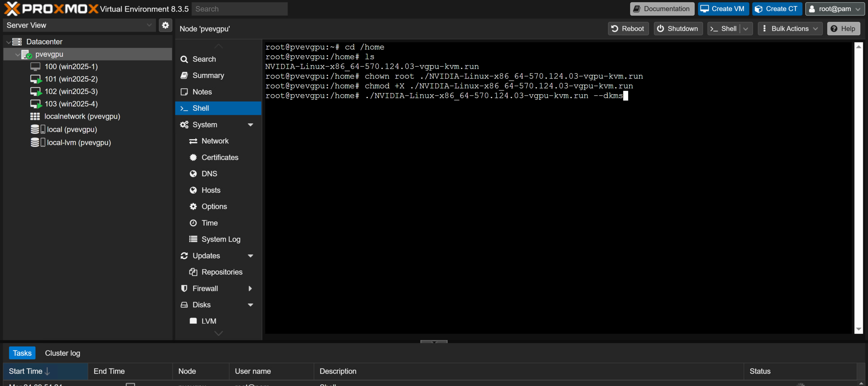868x386 pixels.
Task: Click the Shutdown button
Action: click(x=678, y=29)
